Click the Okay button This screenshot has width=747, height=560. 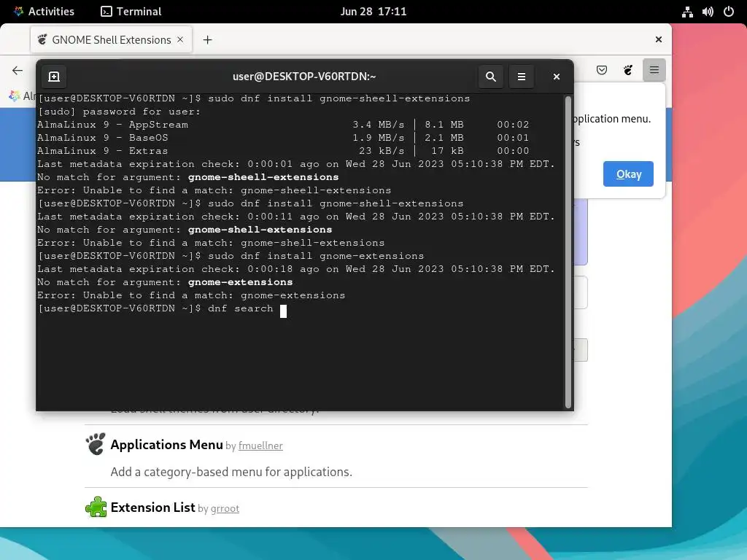point(628,174)
